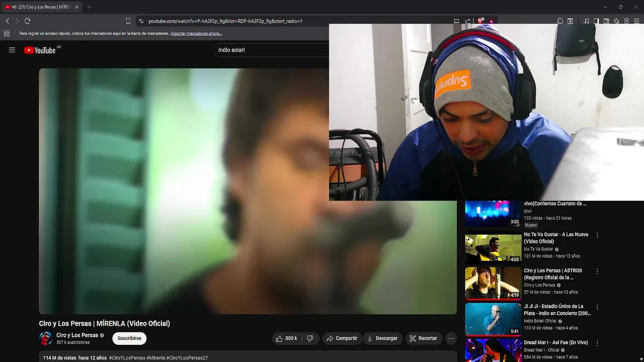Click the video title 'Ciro y Los Persas | MÍRENLA'
The image size is (644, 362).
click(x=104, y=323)
